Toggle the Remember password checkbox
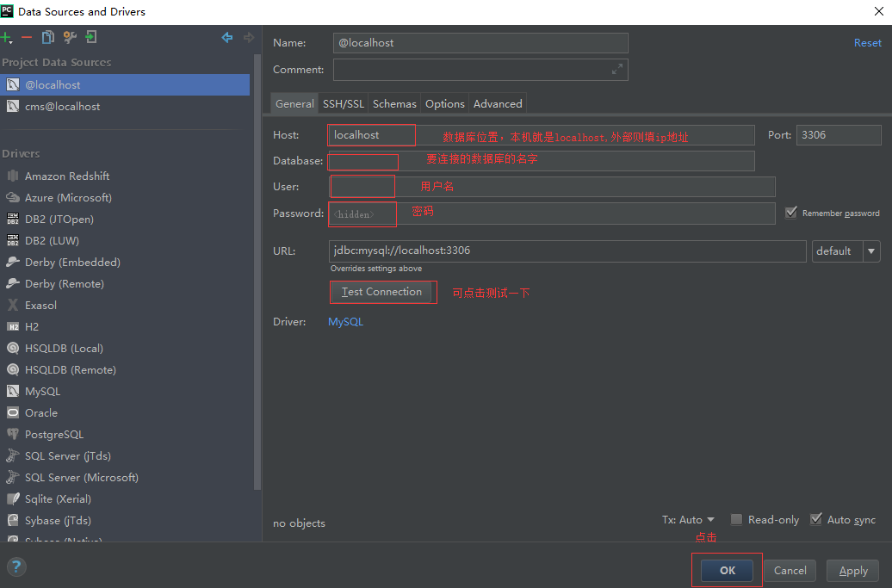 [x=790, y=213]
